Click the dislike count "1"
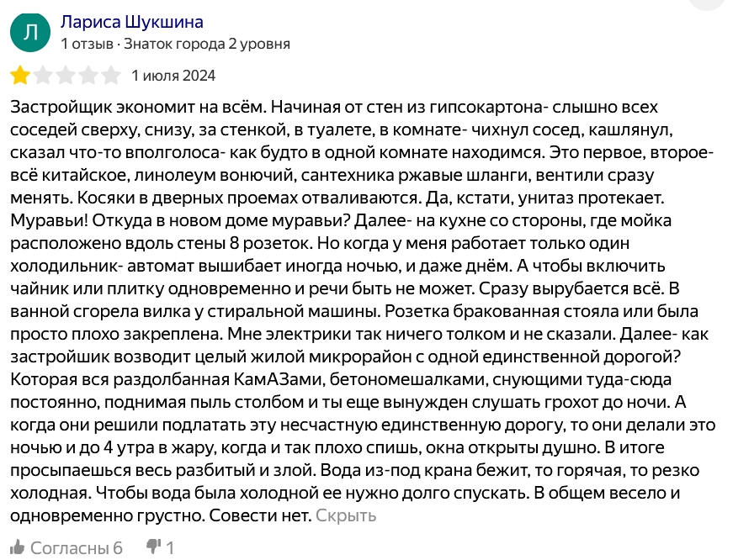 pyautogui.click(x=170, y=548)
